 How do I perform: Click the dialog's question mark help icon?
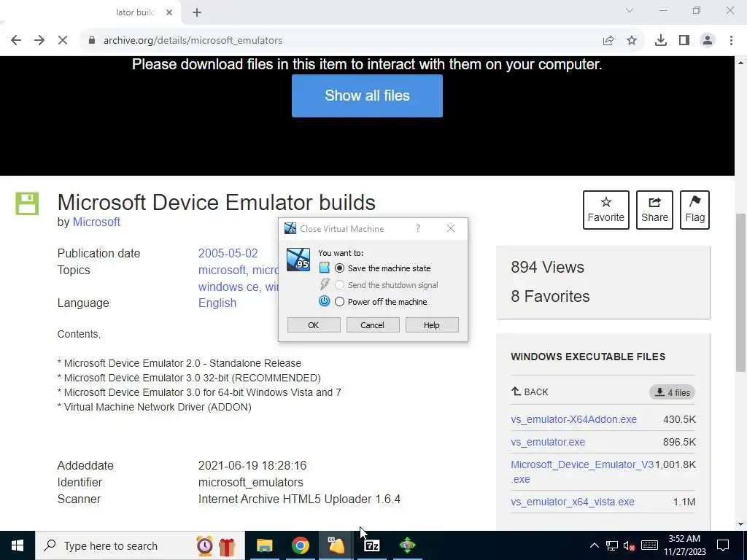pyautogui.click(x=418, y=228)
